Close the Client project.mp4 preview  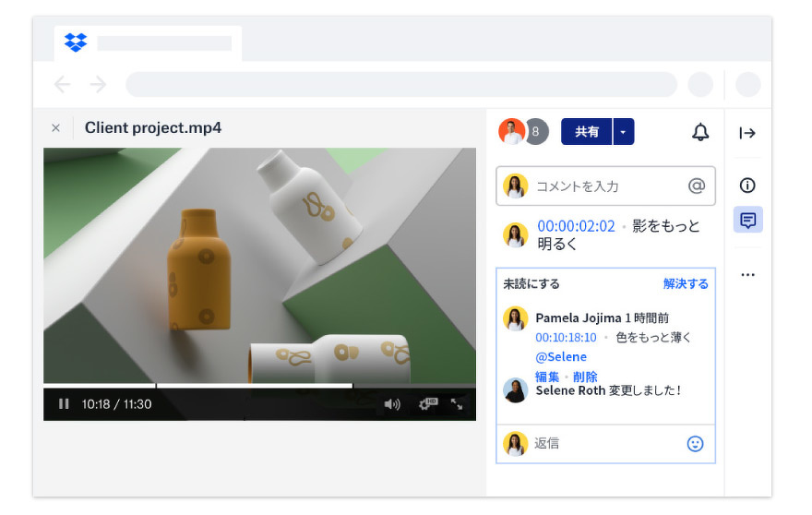(56, 128)
